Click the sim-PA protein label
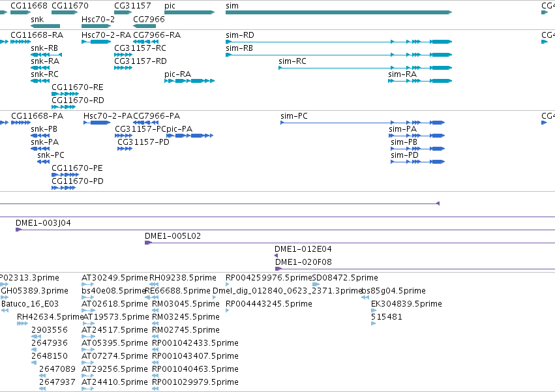The image size is (555, 392). click(x=403, y=129)
